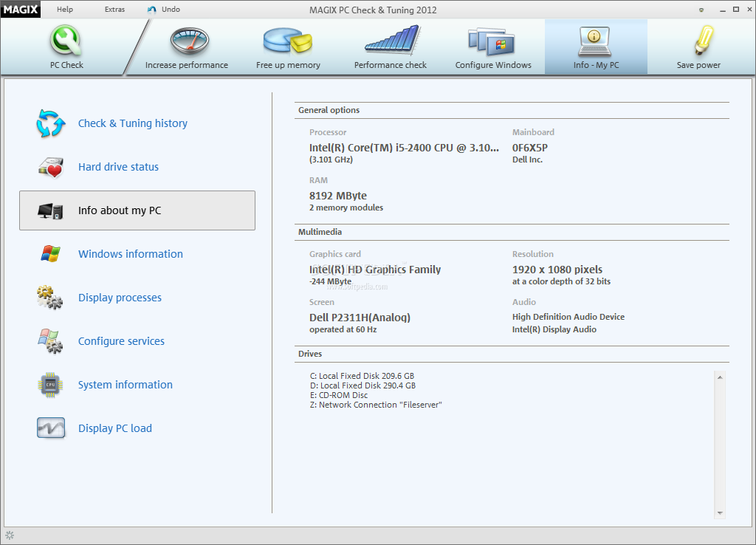Open the Extras menu

[114, 9]
